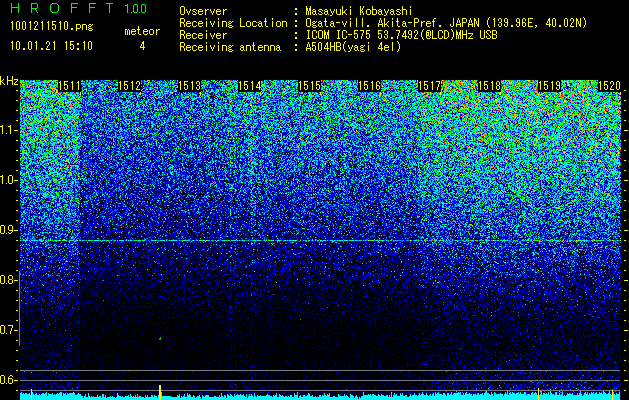This screenshot has width=629, height=400.
Task: Click the 1513 time label
Action: tap(189, 86)
